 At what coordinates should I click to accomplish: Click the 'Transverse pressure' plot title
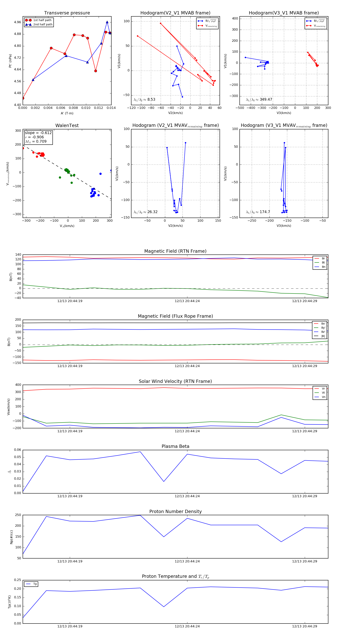click(x=67, y=13)
